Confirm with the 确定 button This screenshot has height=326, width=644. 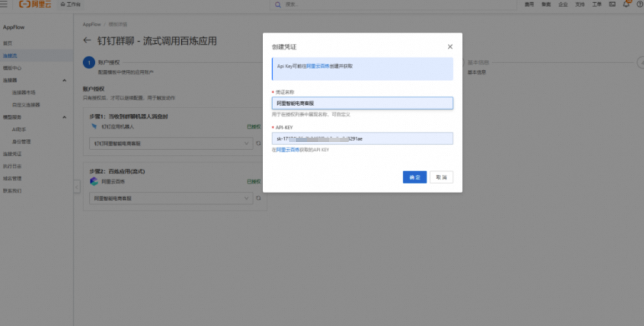415,177
